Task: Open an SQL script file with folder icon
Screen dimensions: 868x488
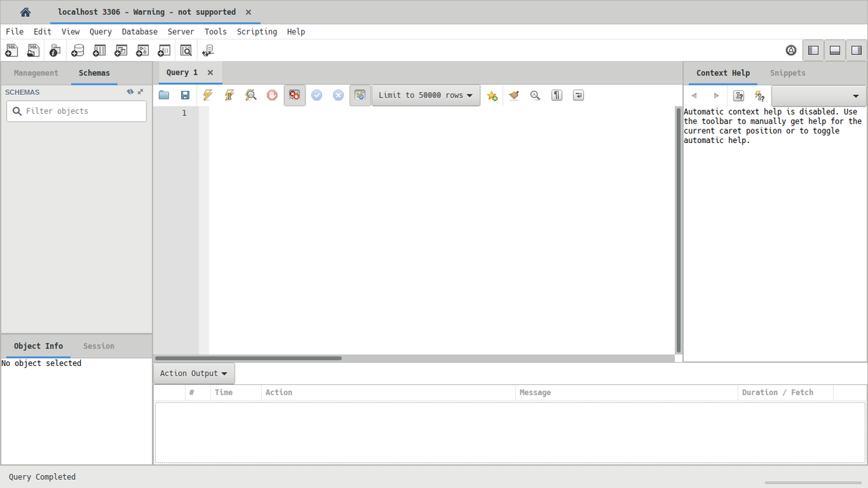Action: (x=164, y=96)
